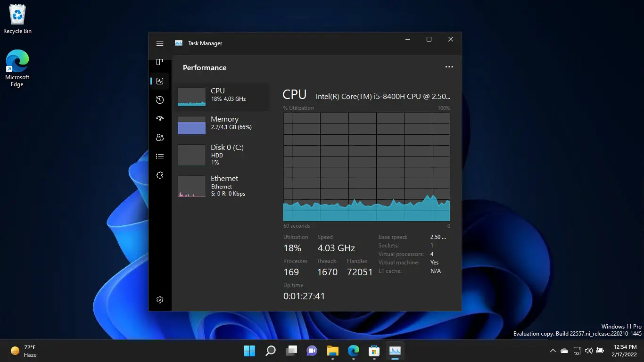This screenshot has height=362, width=644.
Task: Open the Services page puzzle icon
Action: pos(160,175)
